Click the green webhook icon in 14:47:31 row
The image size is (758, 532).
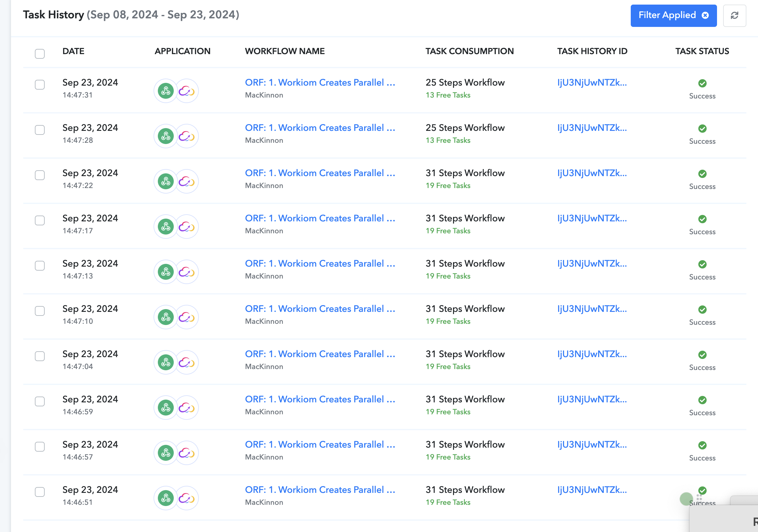166,91
